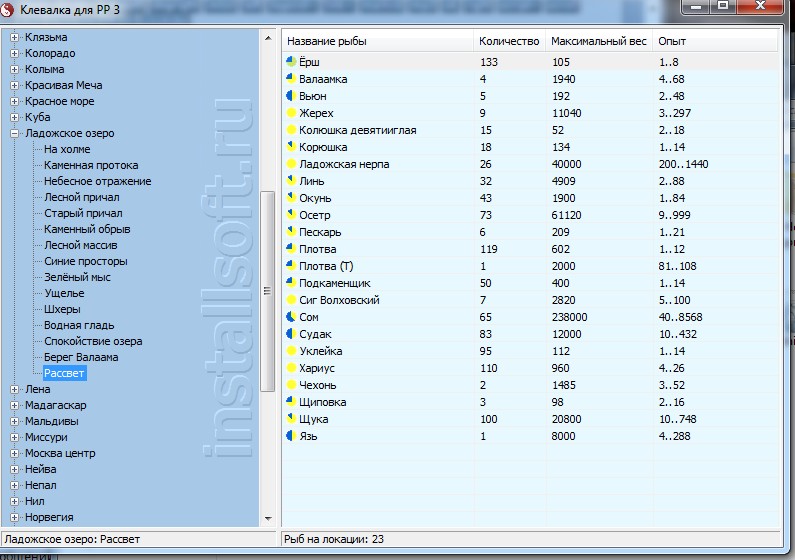Click the icon next to Язь
795x560 pixels.
(292, 436)
